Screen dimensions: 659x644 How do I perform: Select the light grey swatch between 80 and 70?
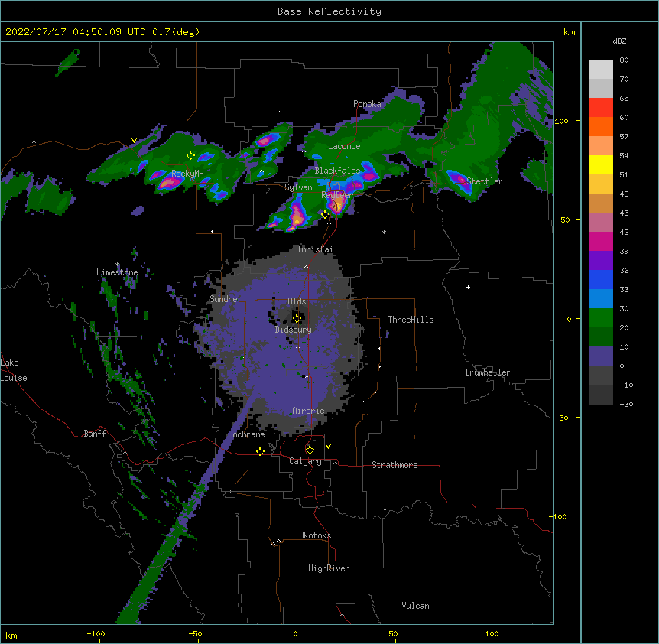pyautogui.click(x=601, y=70)
